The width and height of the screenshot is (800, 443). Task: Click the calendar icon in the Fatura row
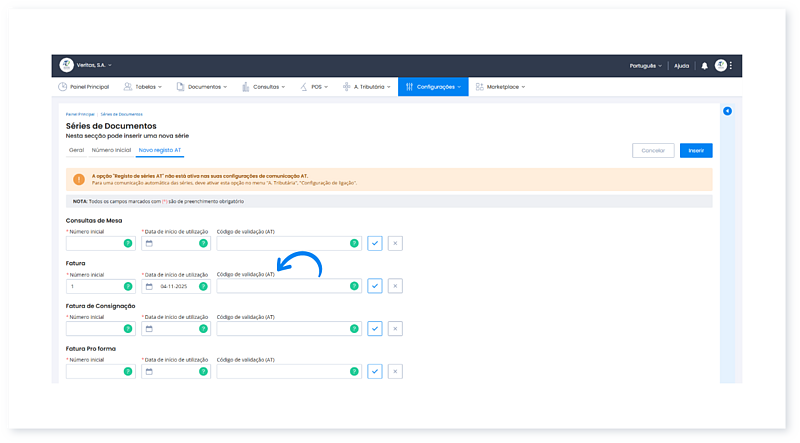click(x=149, y=286)
